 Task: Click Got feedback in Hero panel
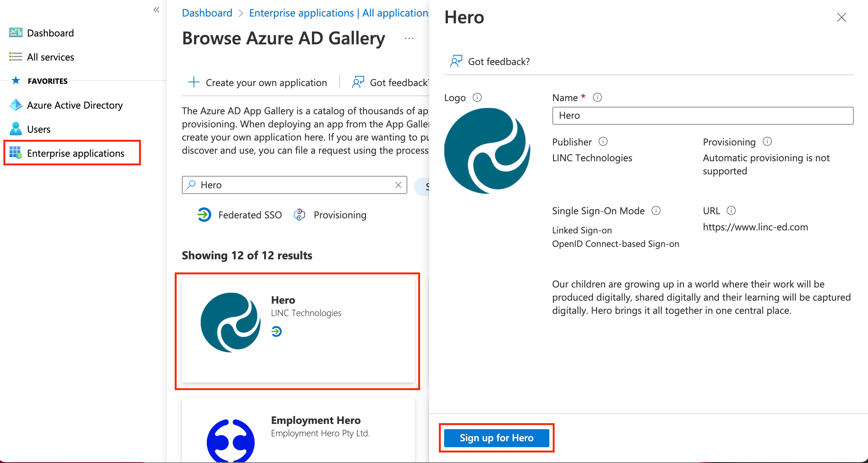point(490,62)
